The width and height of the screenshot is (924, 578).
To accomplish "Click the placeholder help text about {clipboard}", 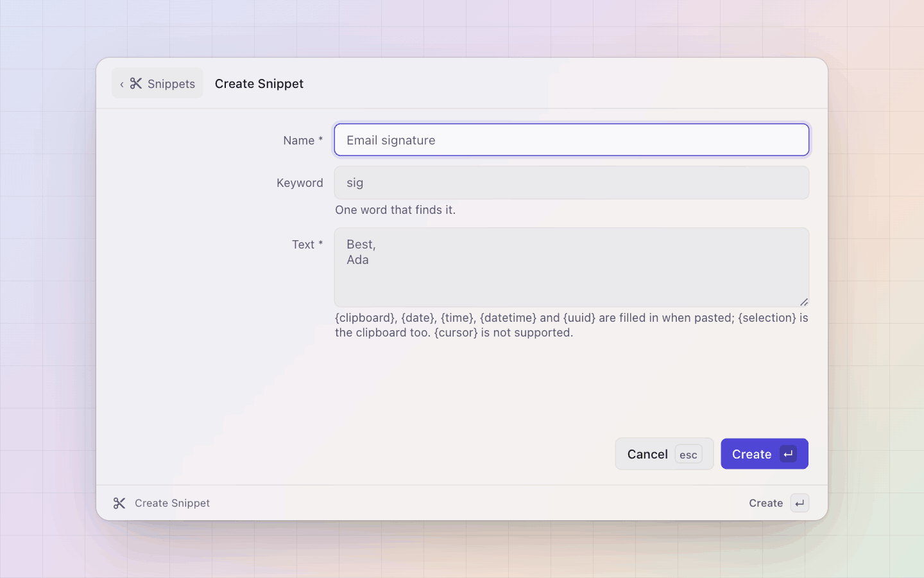I will 571,325.
